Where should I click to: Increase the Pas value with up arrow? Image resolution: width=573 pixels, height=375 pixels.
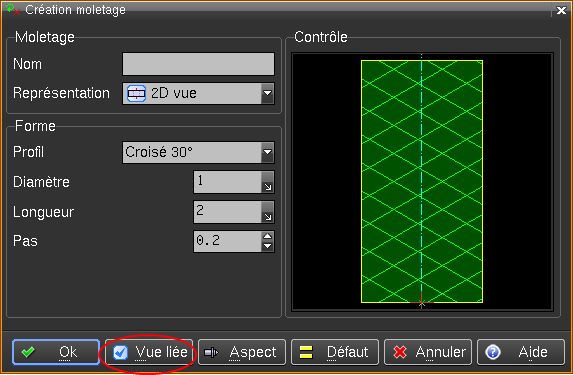[267, 236]
